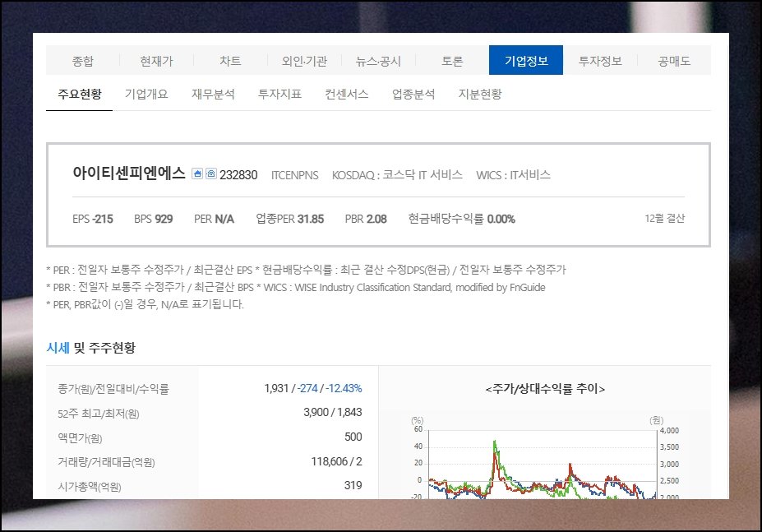The height and width of the screenshot is (532, 762).
Task: Select the 주요현황 sub-tab
Action: [79, 94]
